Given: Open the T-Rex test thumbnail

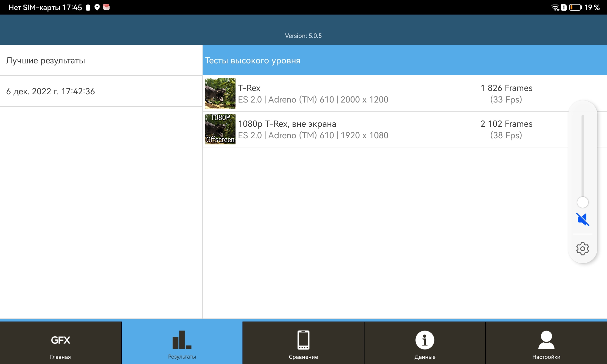Looking at the screenshot, I should click(x=220, y=93).
